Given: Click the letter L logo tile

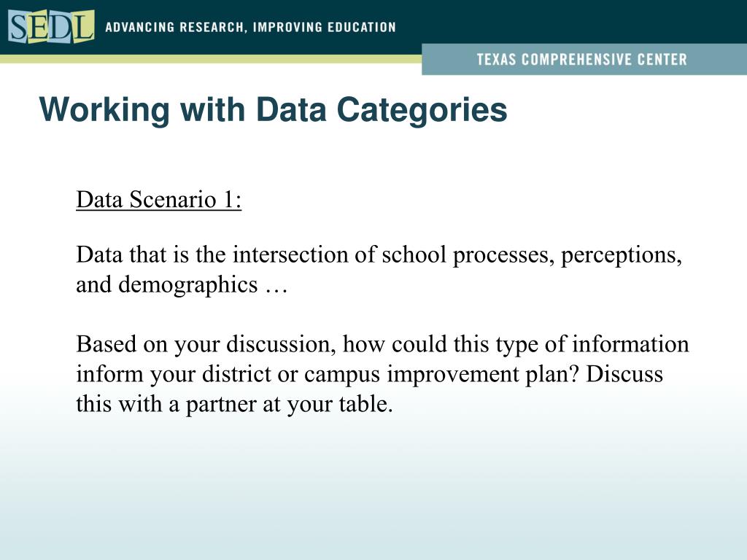Looking at the screenshot, I should pos(83,27).
